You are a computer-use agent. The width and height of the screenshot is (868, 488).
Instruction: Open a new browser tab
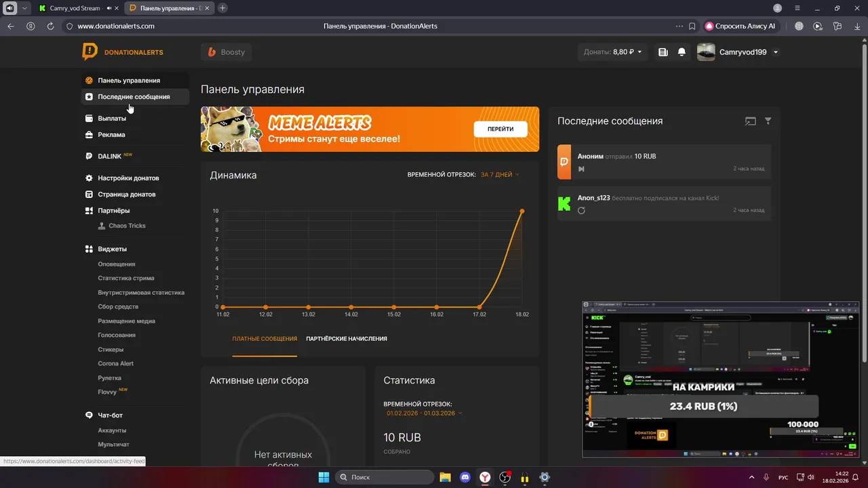(x=222, y=8)
